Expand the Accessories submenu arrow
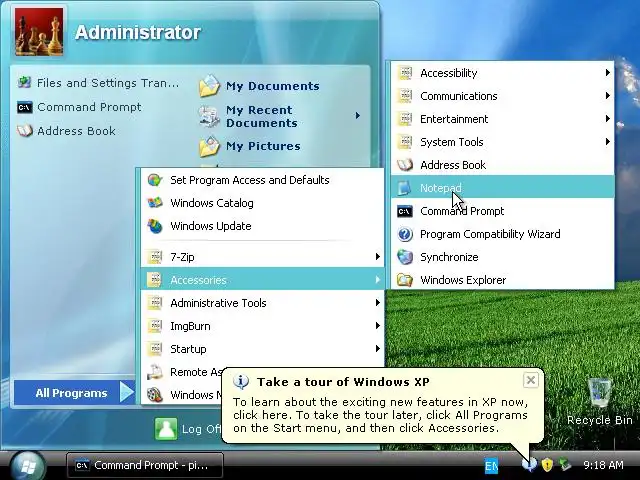640x480 pixels. [x=378, y=280]
